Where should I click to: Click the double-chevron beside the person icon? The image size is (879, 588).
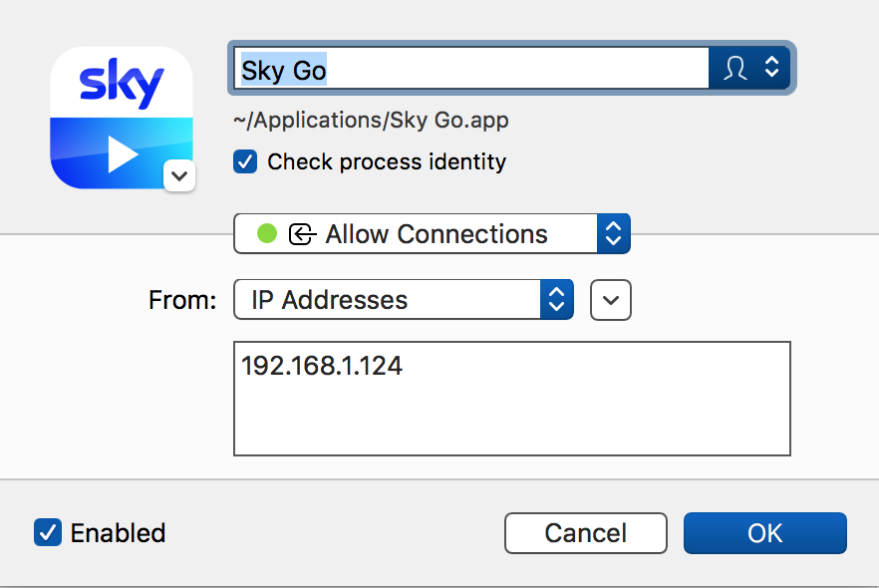[772, 69]
